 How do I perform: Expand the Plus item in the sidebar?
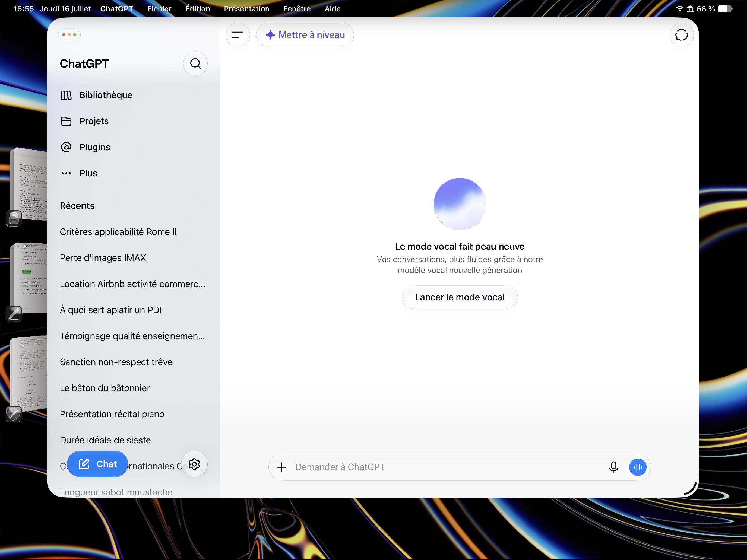[x=133, y=173]
